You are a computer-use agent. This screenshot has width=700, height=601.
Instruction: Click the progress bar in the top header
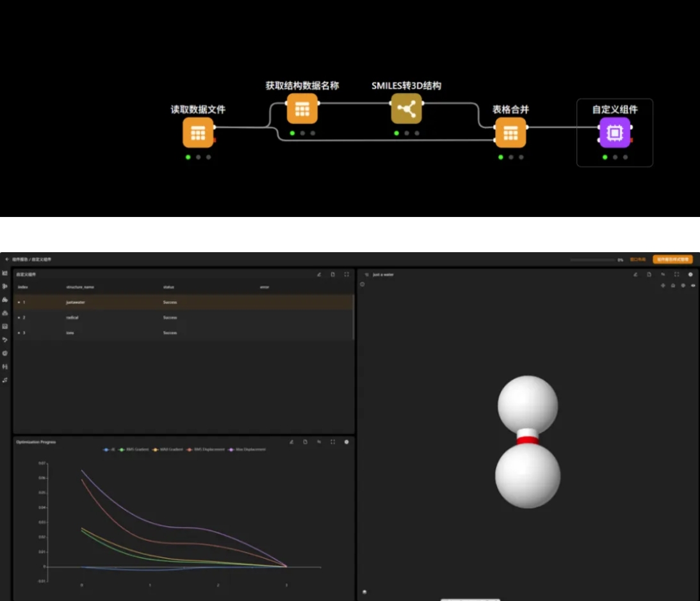tap(592, 260)
